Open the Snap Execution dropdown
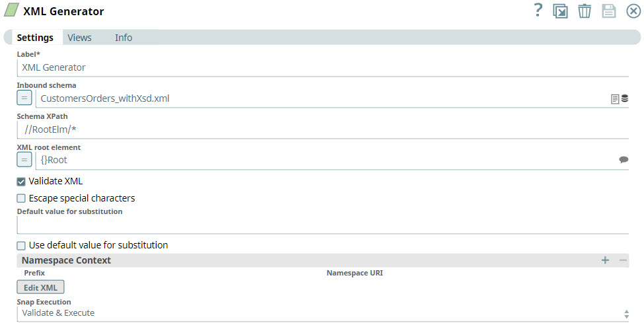Screen dimensions: 644x327 (x=322, y=313)
